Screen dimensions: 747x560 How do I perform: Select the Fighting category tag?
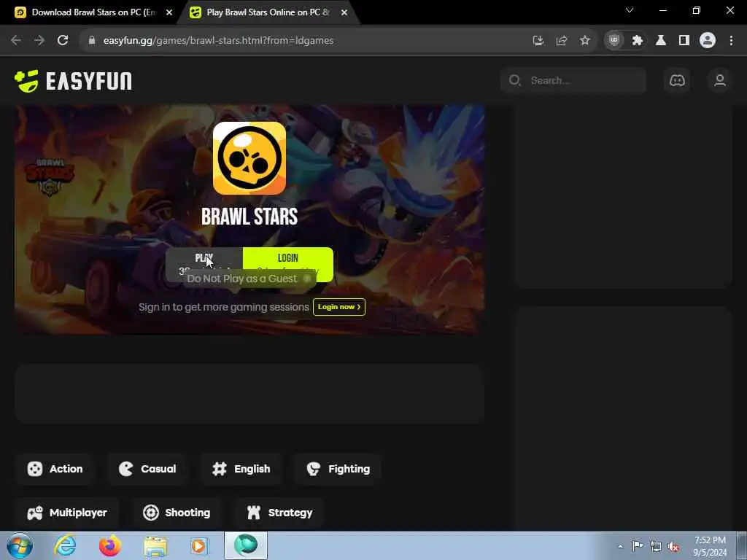coord(338,469)
